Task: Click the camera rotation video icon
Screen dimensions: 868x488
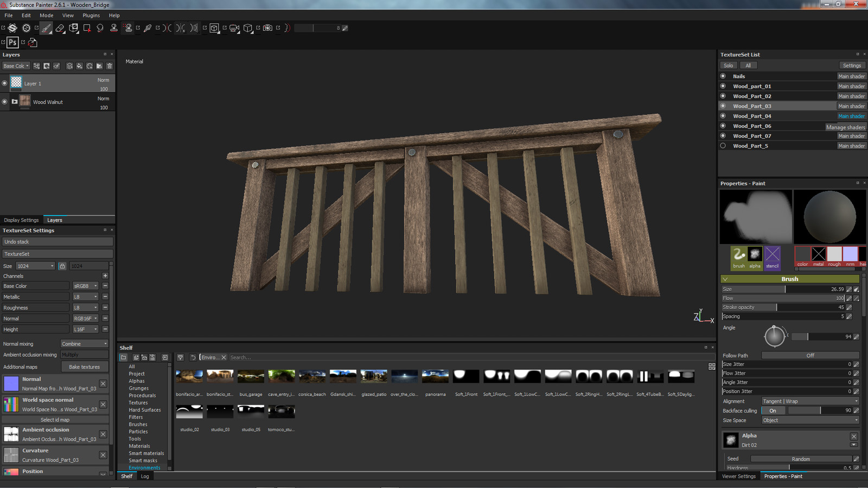Action: coord(234,28)
